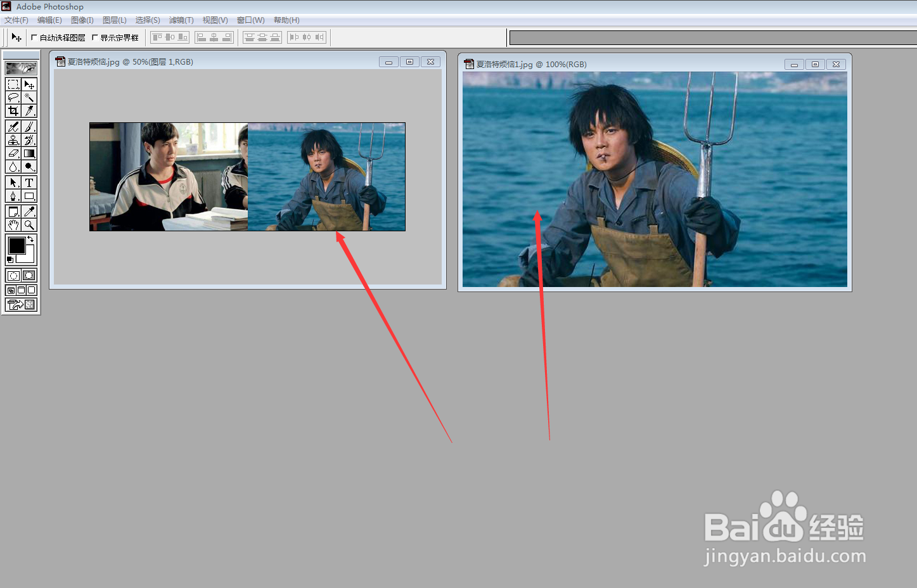Select the Crop tool
Screen dimensions: 917x588
click(x=13, y=111)
